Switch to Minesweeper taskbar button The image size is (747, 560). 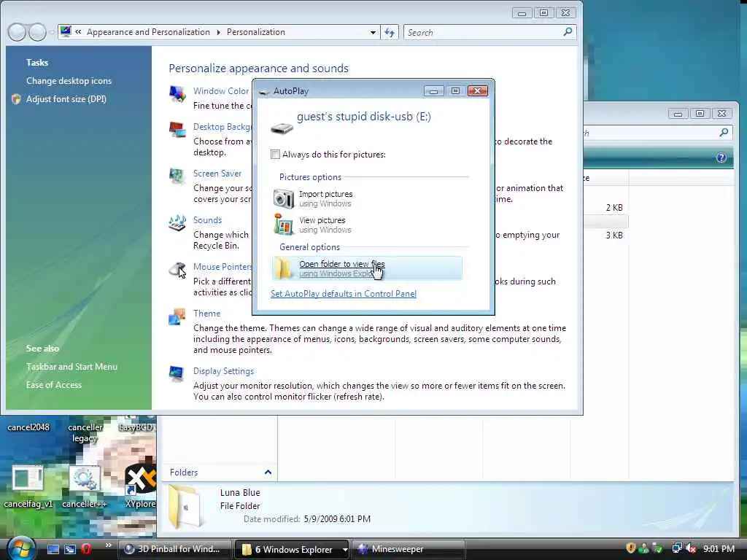coord(409,549)
